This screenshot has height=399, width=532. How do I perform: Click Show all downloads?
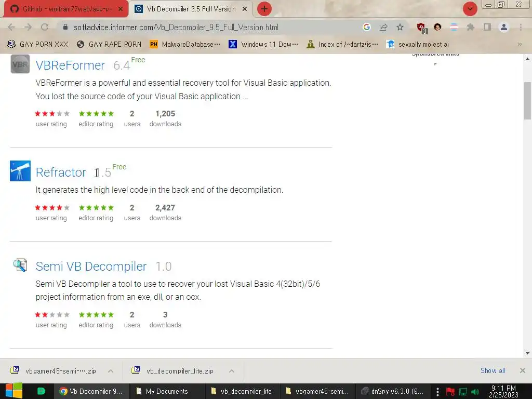(x=493, y=370)
